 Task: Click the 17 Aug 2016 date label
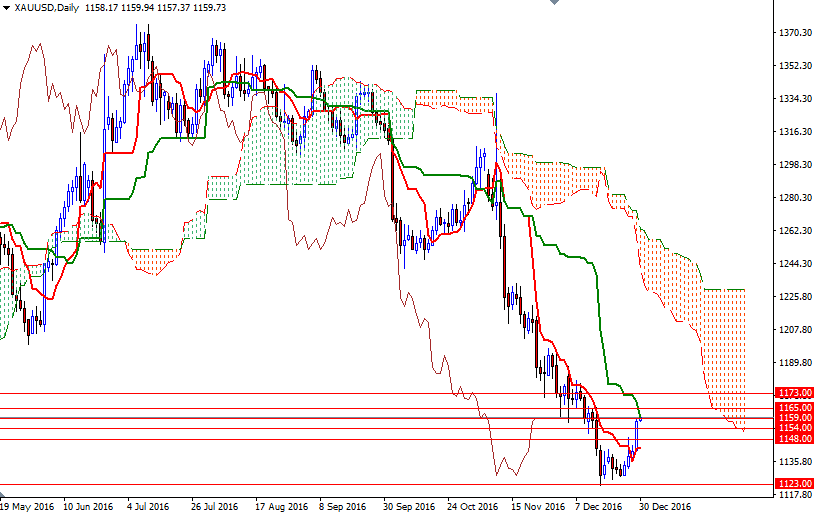pos(281,507)
